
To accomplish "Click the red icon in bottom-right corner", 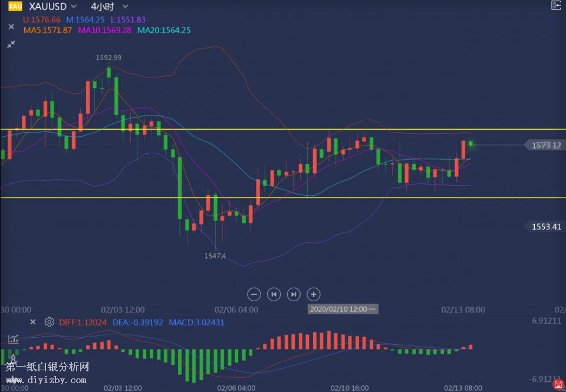I will (x=558, y=385).
